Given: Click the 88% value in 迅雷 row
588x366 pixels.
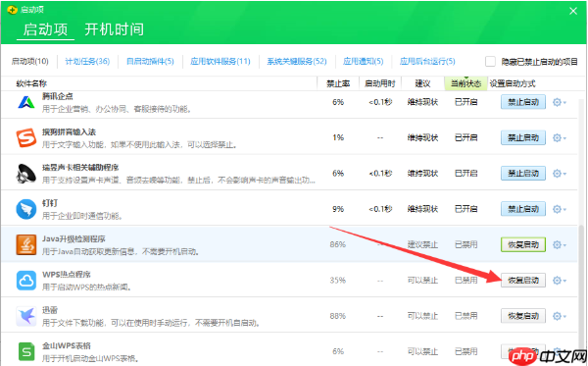Looking at the screenshot, I should (337, 316).
